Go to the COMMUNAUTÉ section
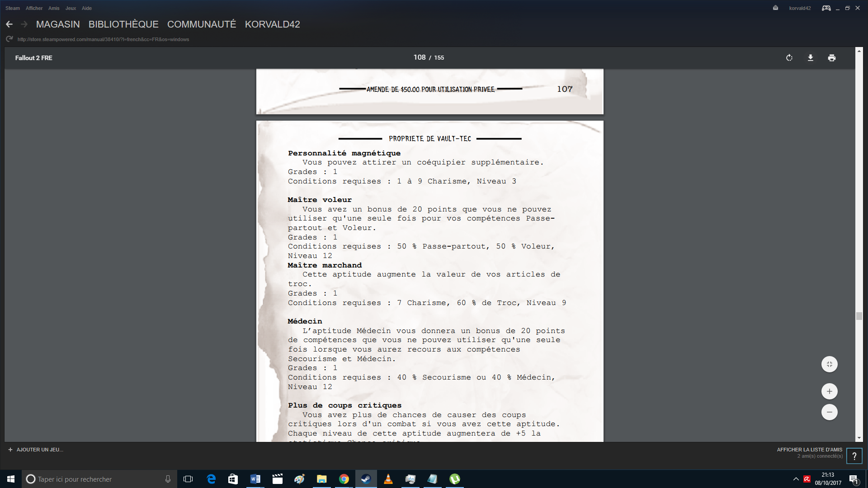 202,24
